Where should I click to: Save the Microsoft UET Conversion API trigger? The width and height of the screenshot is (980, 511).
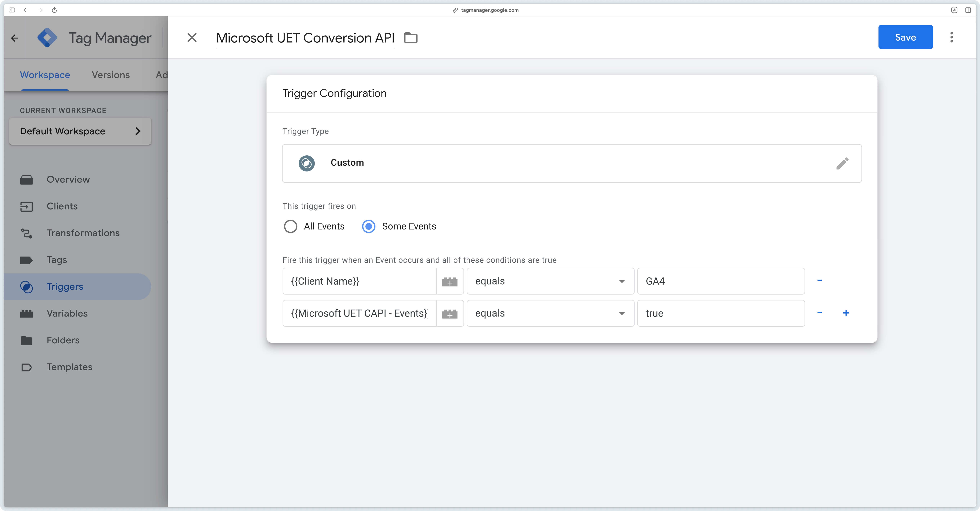click(905, 37)
